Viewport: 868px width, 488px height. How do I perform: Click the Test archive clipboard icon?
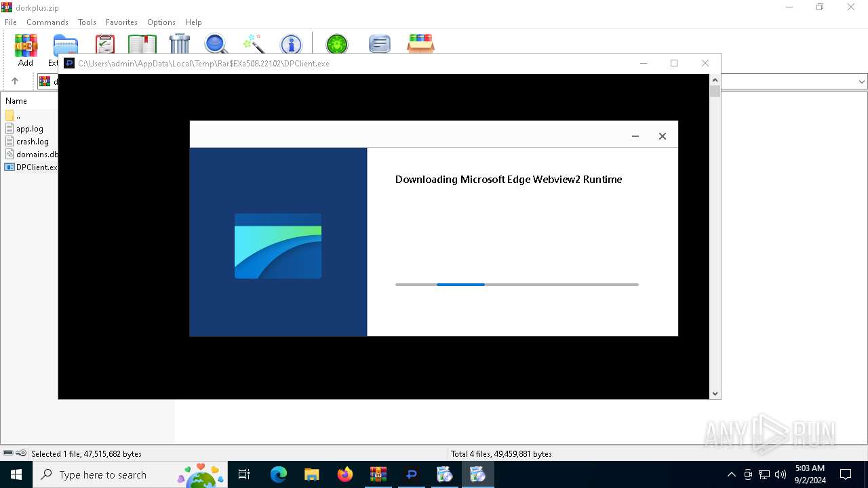pos(105,44)
